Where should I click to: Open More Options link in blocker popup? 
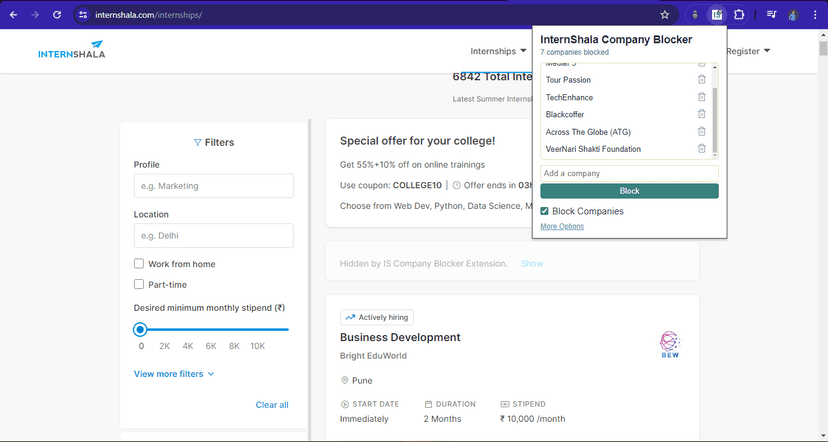click(562, 226)
